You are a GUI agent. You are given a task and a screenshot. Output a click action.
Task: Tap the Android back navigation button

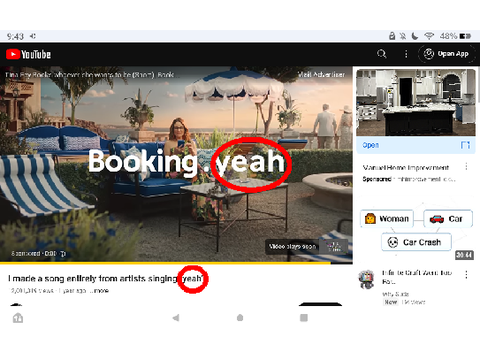pyautogui.click(x=176, y=318)
